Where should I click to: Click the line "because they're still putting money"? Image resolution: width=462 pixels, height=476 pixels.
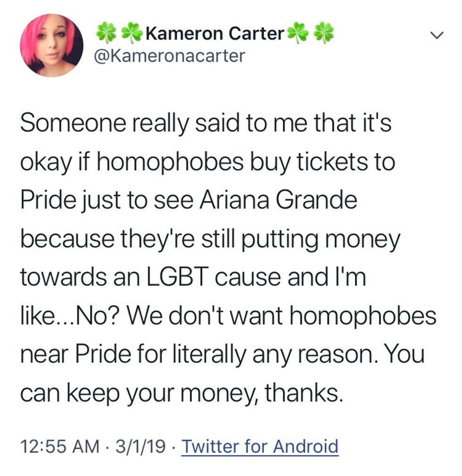(x=210, y=239)
